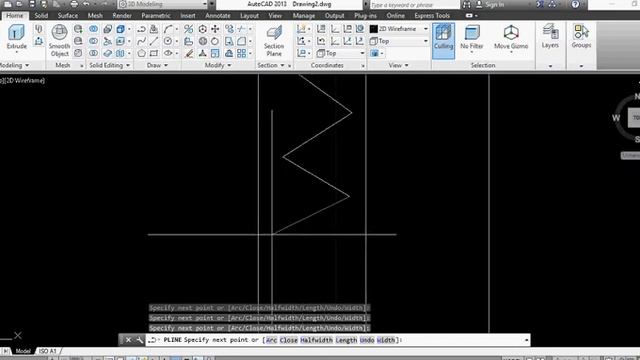Viewport: 640px width, 360px height.
Task: Expand the Section panel
Action: tap(271, 65)
